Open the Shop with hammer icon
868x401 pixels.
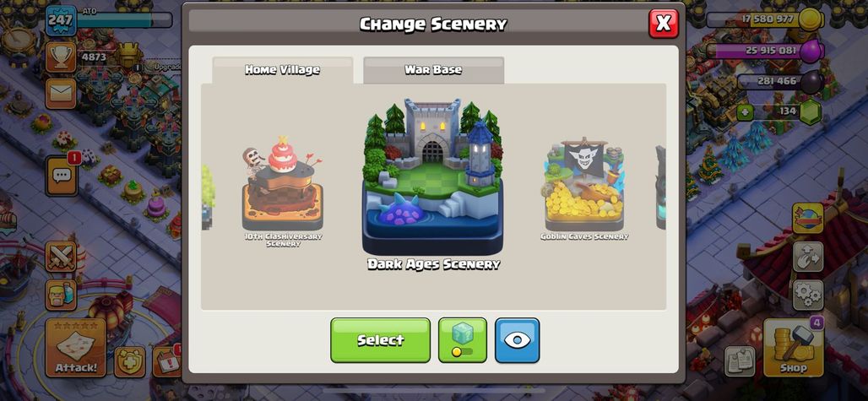pyautogui.click(x=793, y=347)
